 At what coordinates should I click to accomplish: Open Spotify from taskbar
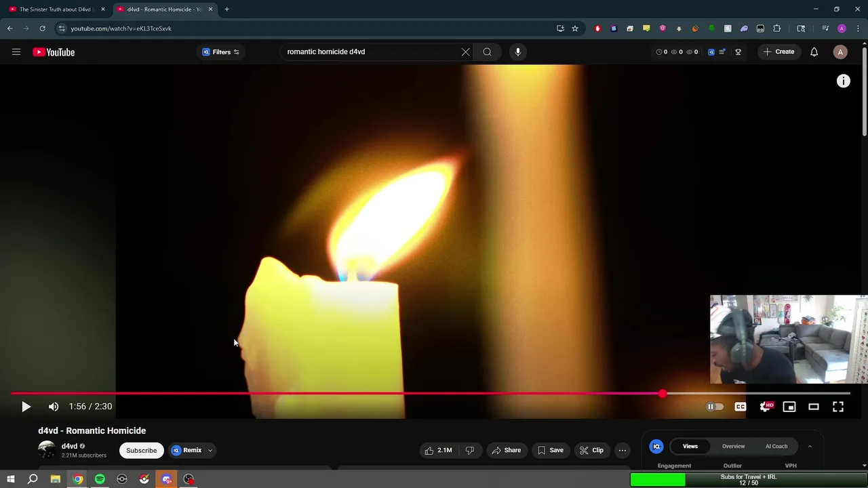(100, 479)
